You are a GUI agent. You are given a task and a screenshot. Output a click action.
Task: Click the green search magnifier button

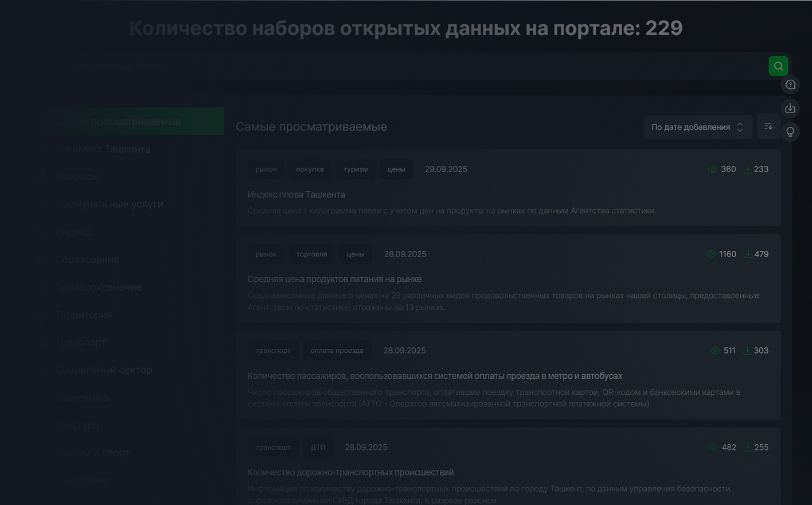click(x=778, y=66)
